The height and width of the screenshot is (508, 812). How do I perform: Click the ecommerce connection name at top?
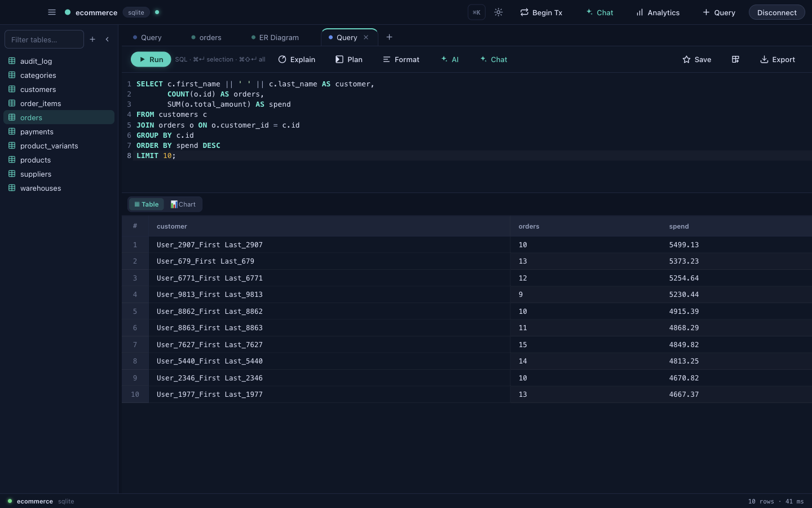96,12
